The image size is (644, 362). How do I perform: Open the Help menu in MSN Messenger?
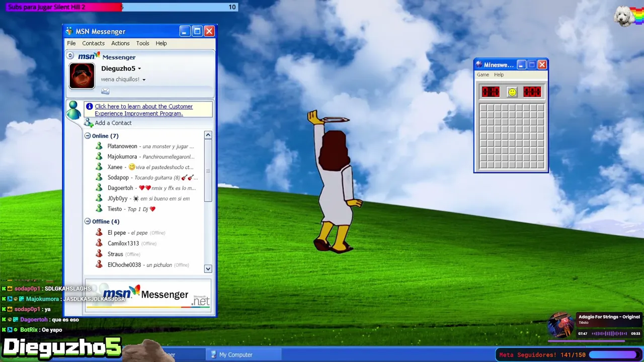161,43
